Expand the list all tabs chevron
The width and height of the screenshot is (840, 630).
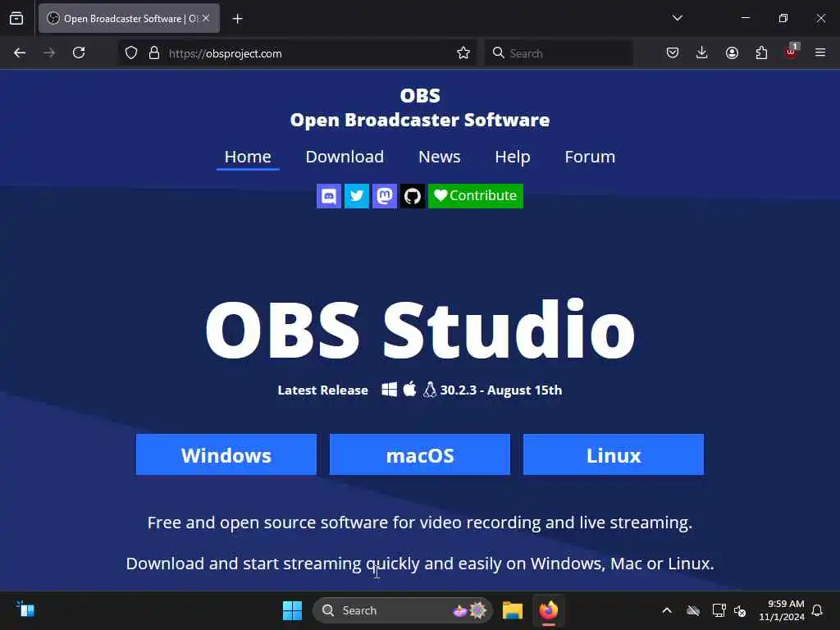click(677, 18)
